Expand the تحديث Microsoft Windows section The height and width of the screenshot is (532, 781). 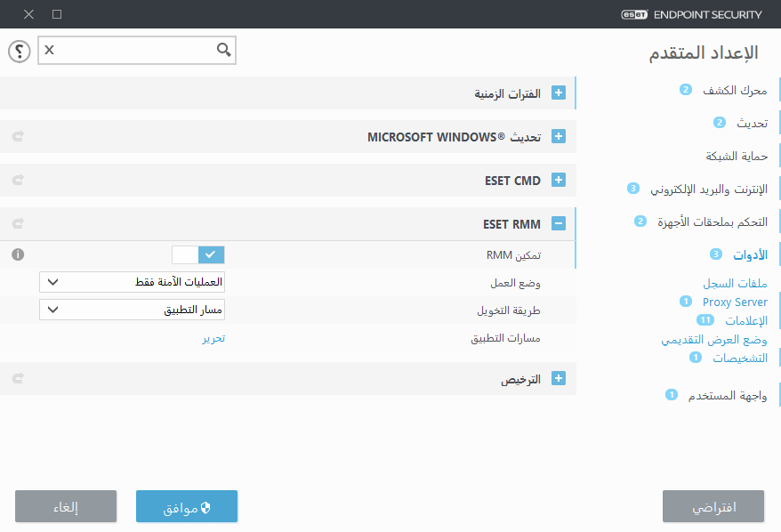(559, 136)
